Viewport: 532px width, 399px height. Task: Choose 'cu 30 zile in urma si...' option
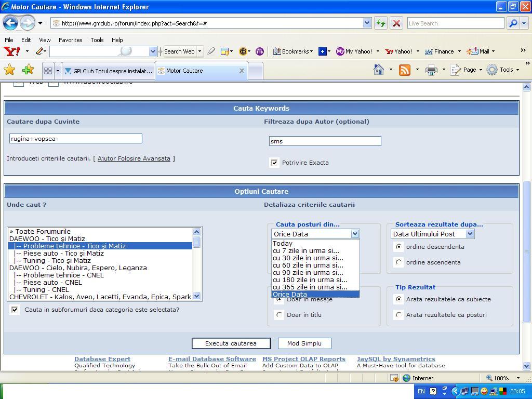(308, 258)
